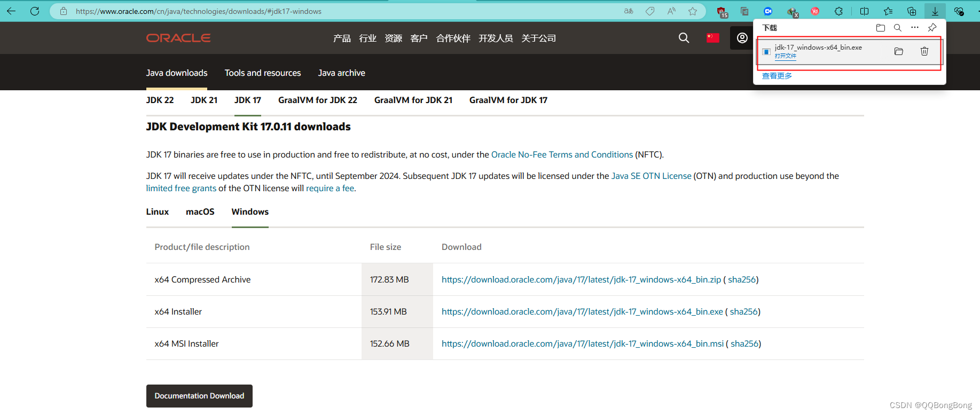The image size is (980, 415).
Task: Open more options in downloads panel
Action: pyautogui.click(x=915, y=28)
